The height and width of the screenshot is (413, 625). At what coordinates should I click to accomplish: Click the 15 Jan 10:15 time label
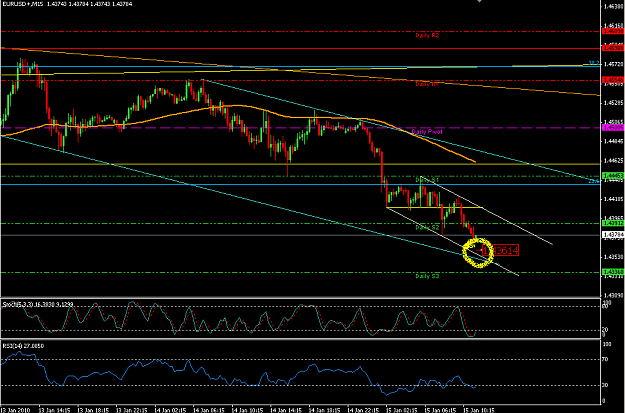point(478,409)
